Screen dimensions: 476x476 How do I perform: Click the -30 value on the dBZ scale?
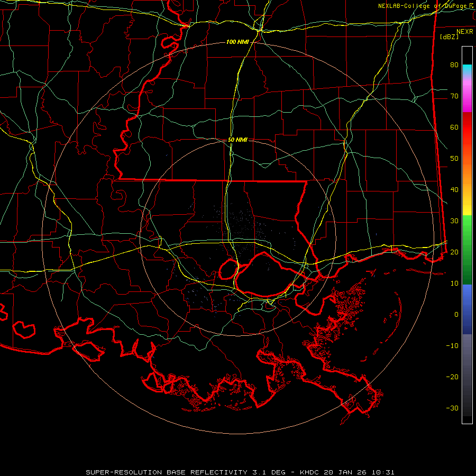pyautogui.click(x=452, y=408)
